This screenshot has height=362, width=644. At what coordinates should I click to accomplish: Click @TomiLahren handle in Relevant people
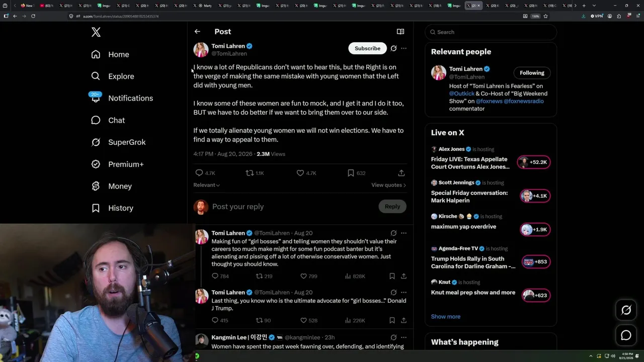click(467, 77)
